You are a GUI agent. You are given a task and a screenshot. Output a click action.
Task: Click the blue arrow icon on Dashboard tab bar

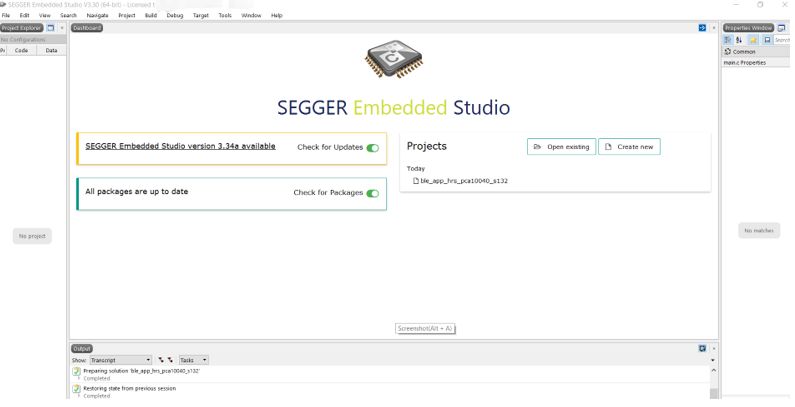point(701,27)
